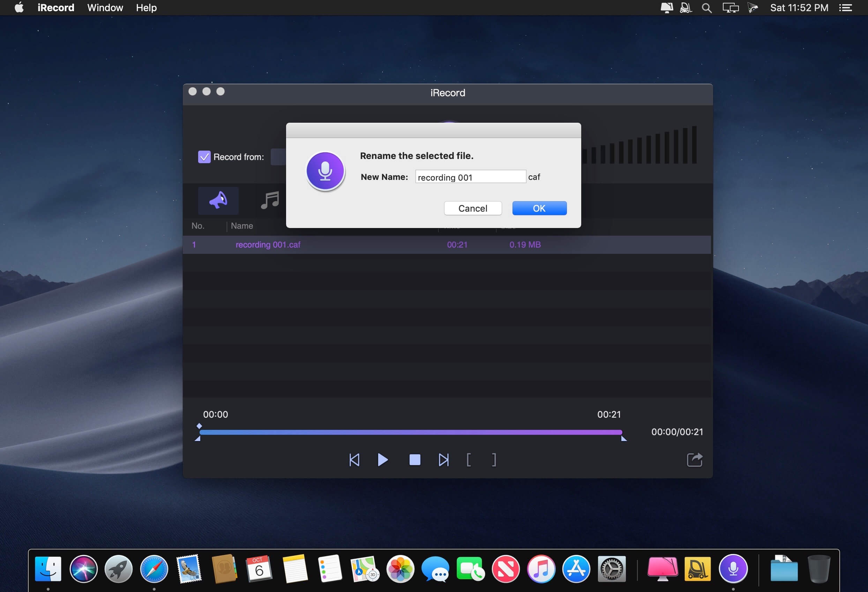Open News from the Dock
Viewport: 868px width, 592px height.
click(x=506, y=569)
